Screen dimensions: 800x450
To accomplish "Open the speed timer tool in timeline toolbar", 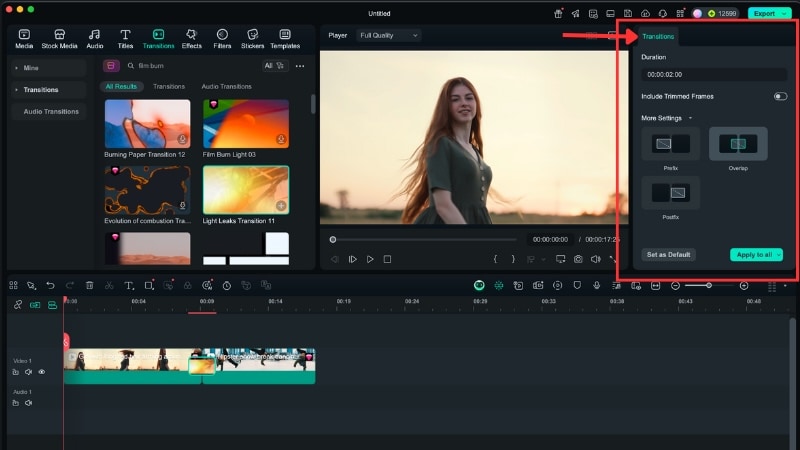I will click(x=227, y=285).
